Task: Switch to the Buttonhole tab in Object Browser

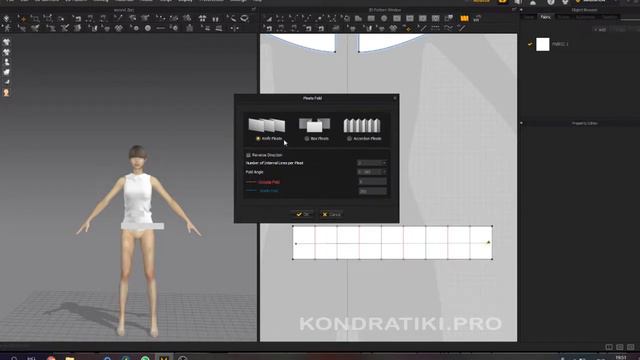Action: (x=585, y=17)
